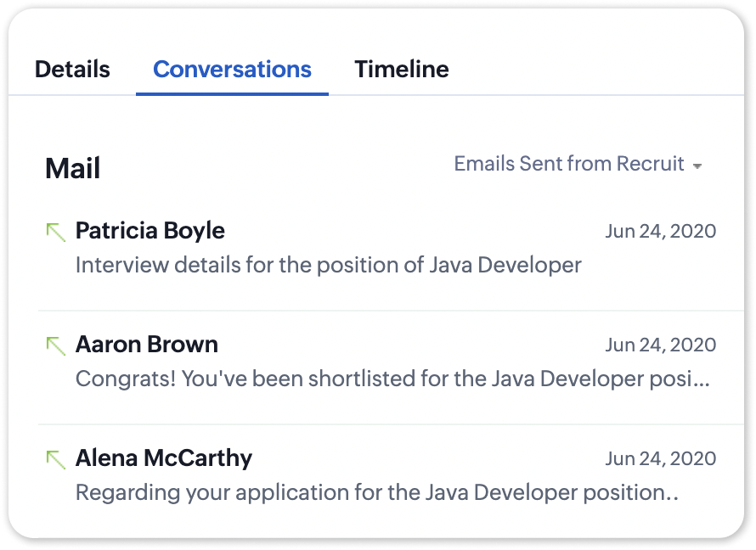This screenshot has width=756, height=550.
Task: Go to the Timeline tab
Action: pyautogui.click(x=402, y=69)
